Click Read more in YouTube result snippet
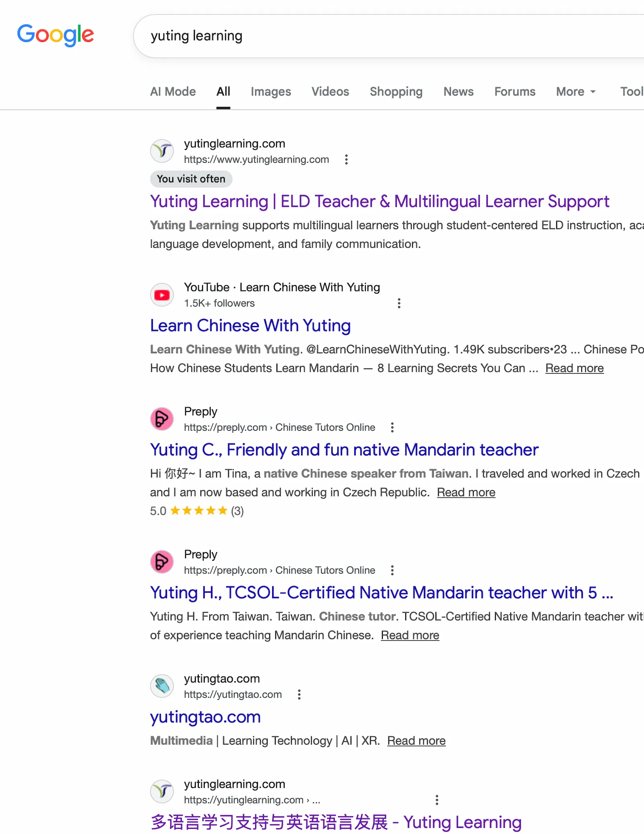 pyautogui.click(x=574, y=368)
